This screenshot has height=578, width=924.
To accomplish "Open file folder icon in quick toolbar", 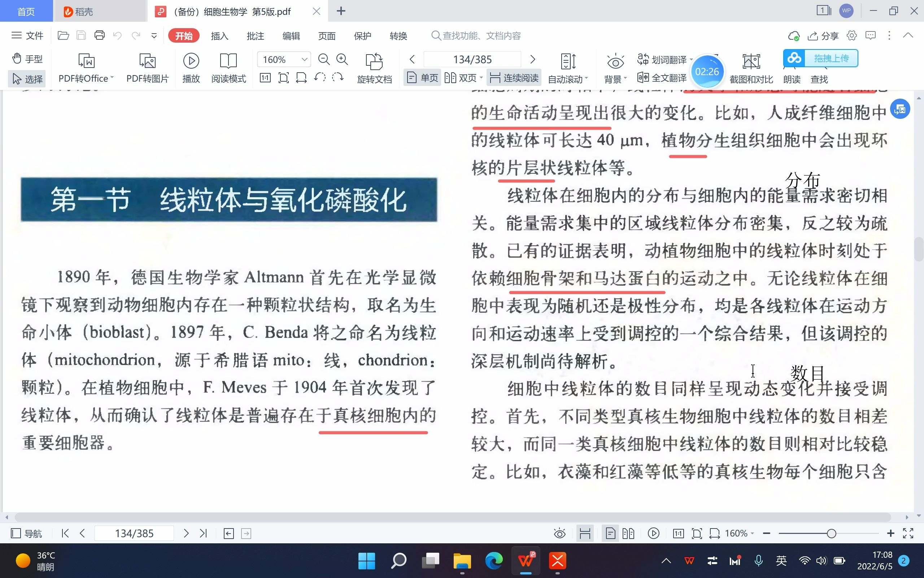I will click(x=63, y=35).
